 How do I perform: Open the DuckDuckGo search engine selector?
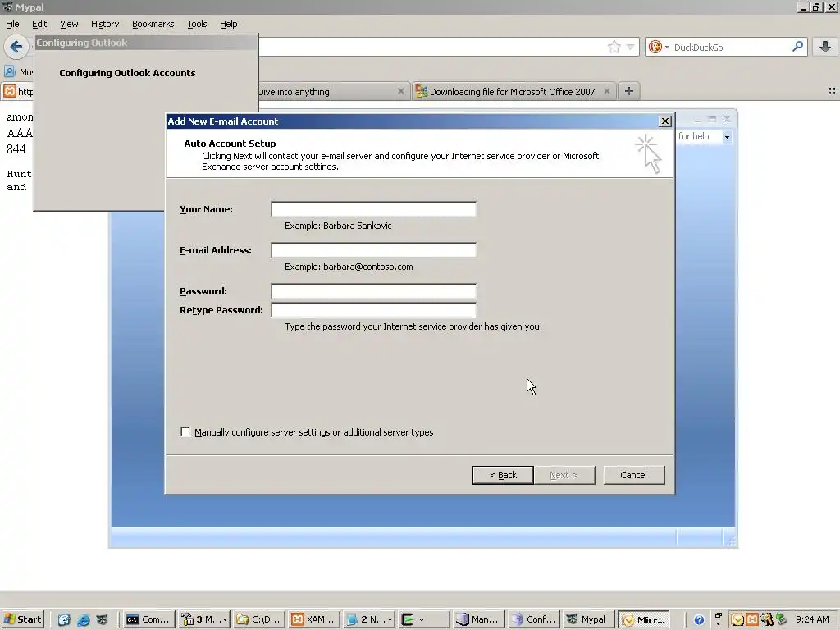659,47
